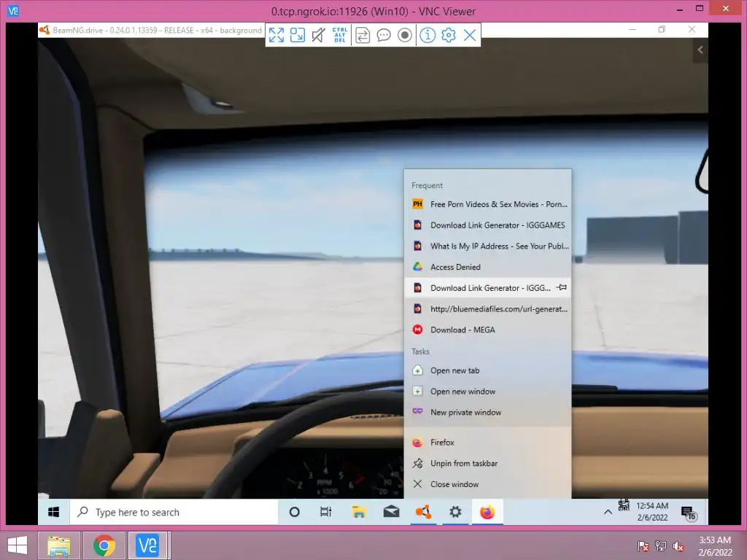This screenshot has height=560, width=747.
Task: Open Settings gear on remote taskbar
Action: pos(455,512)
